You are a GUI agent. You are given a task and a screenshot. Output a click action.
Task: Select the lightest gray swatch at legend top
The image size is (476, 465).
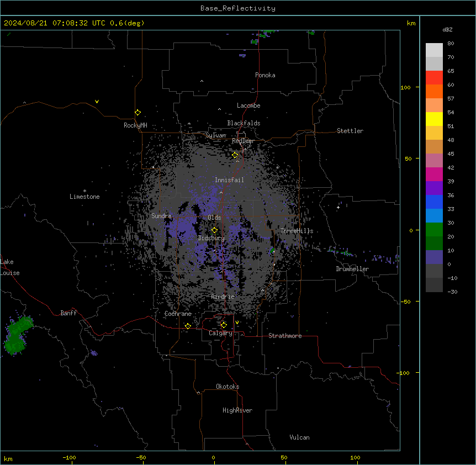pos(434,50)
